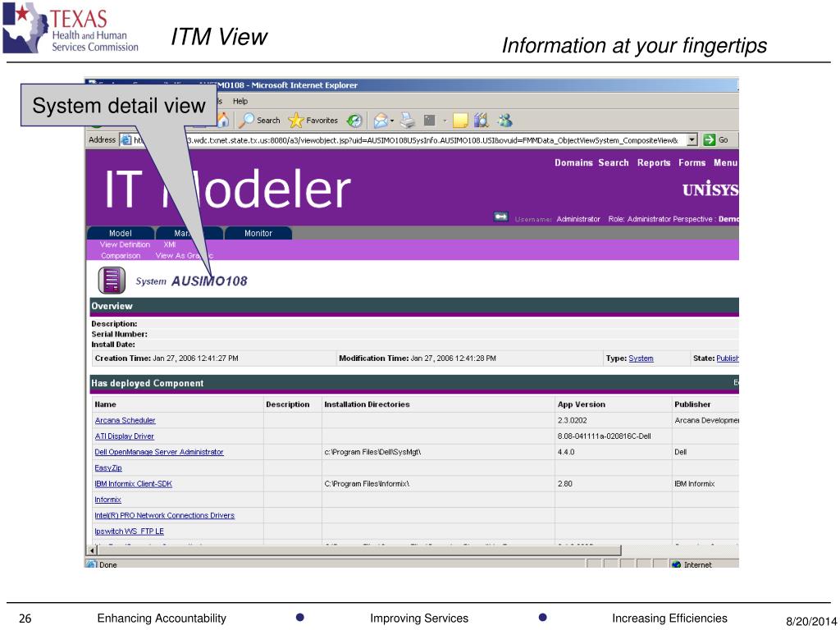Viewport: 840px width, 630px height.
Task: Open the Search pane from IE toolbar
Action: point(260,121)
